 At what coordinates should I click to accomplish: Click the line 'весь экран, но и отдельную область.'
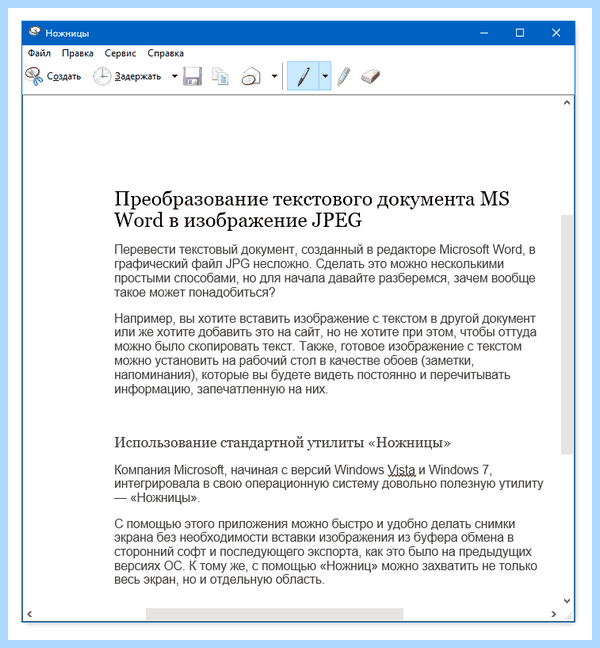coord(219,580)
